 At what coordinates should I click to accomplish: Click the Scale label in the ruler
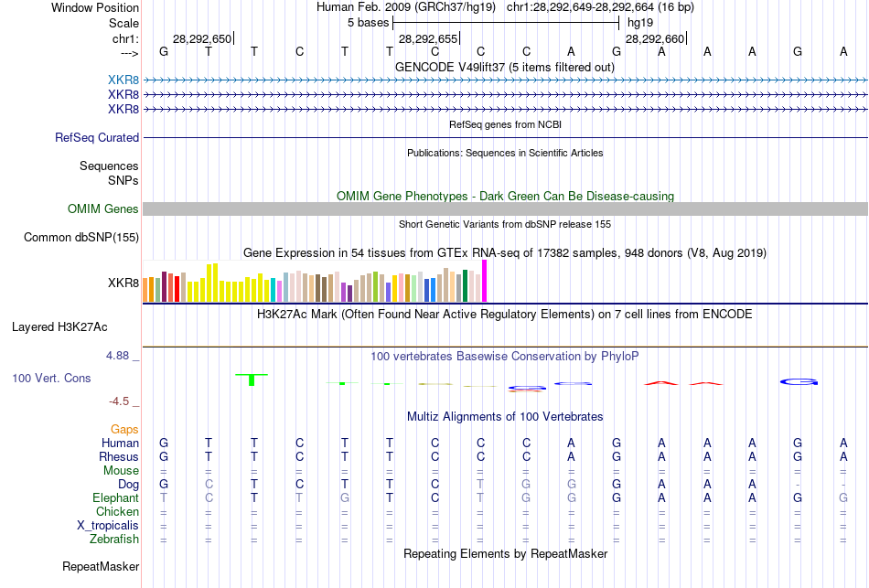click(x=123, y=23)
